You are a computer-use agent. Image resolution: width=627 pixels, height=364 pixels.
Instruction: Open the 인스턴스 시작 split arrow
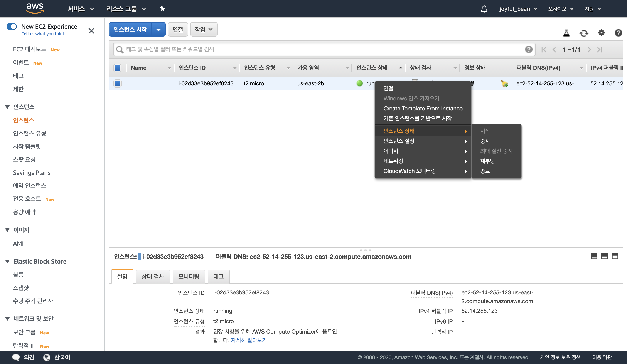158,29
